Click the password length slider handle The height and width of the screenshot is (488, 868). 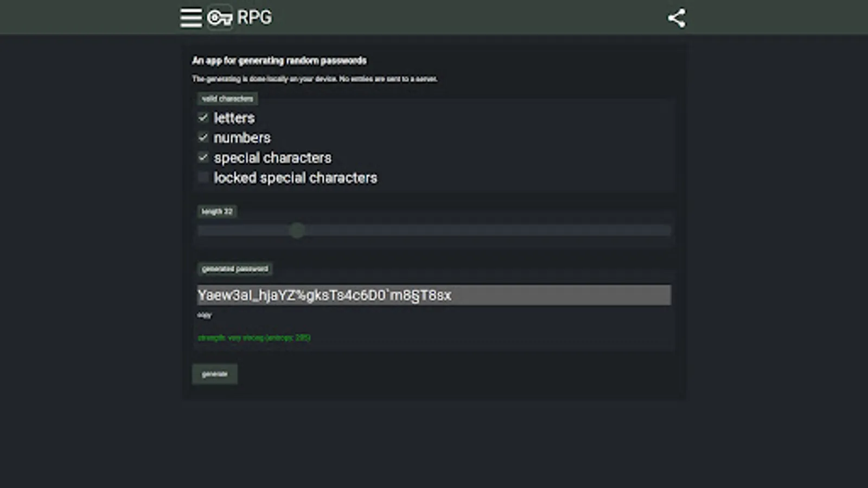click(297, 230)
